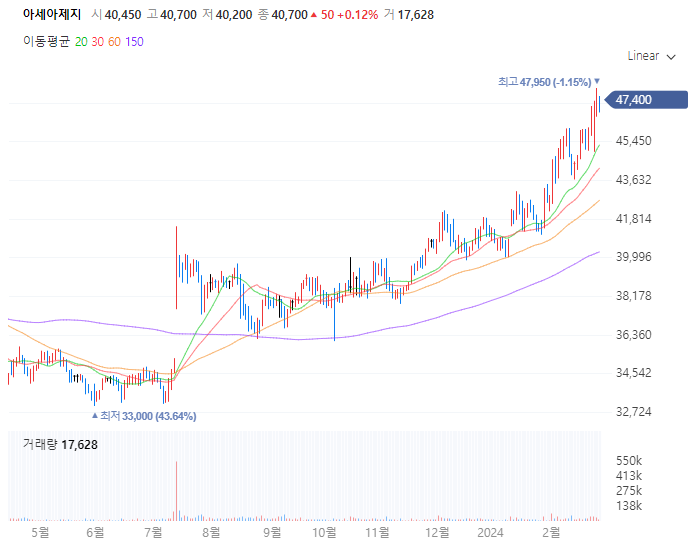Click the 32,724 price axis label
Screen dimensions: 694x557
click(x=633, y=412)
